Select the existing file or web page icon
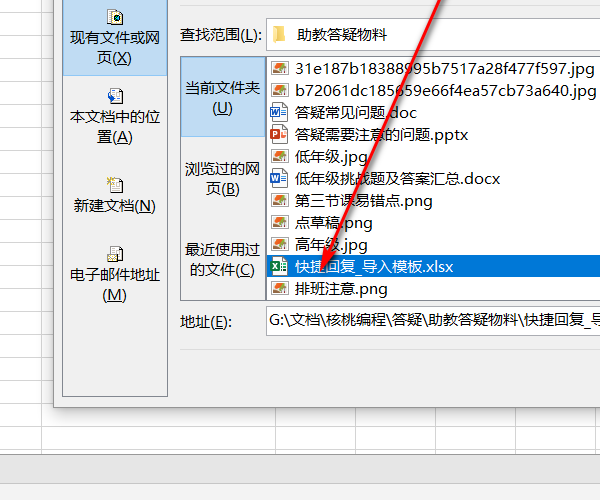 (115, 17)
